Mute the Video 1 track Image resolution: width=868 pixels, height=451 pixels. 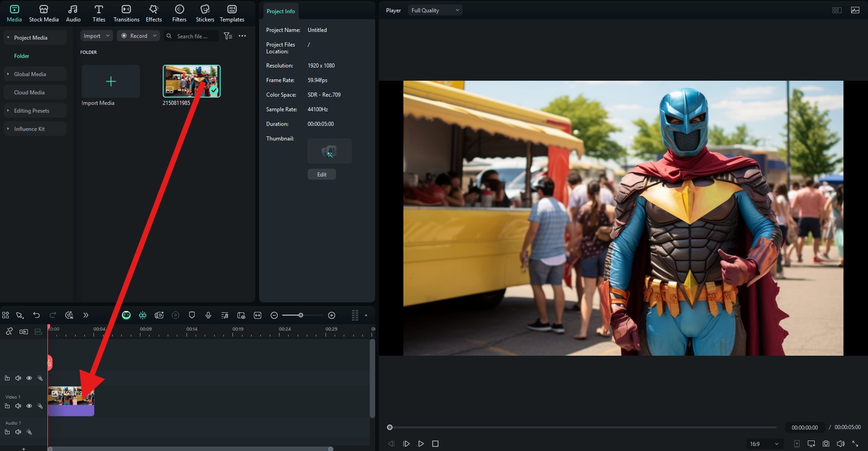point(18,406)
